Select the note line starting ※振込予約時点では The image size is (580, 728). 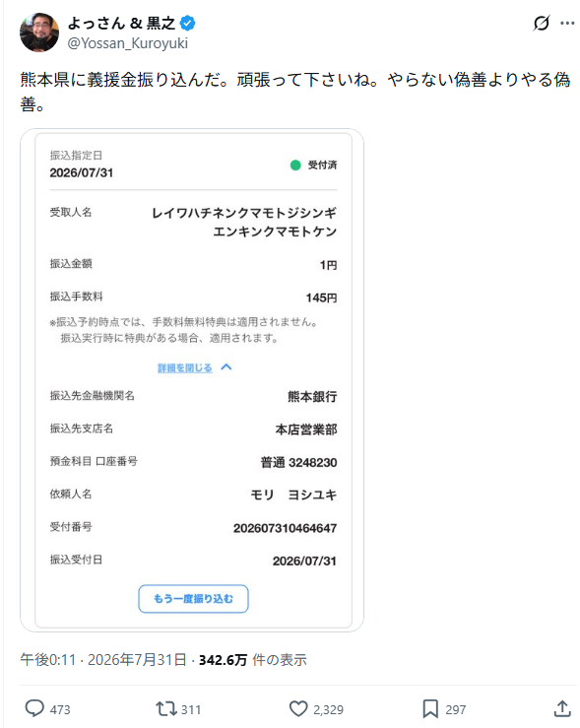[184, 322]
